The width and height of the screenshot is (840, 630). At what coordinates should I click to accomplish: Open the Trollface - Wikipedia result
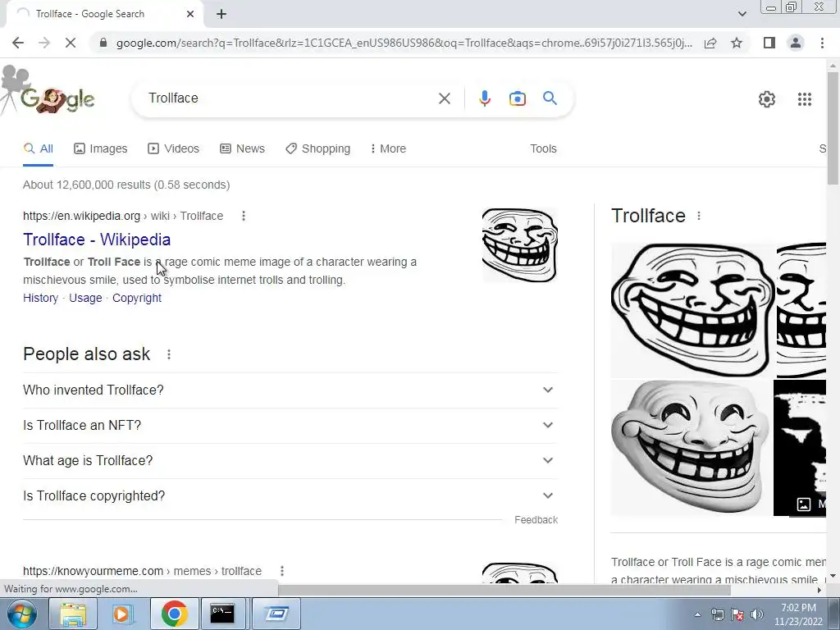[97, 240]
